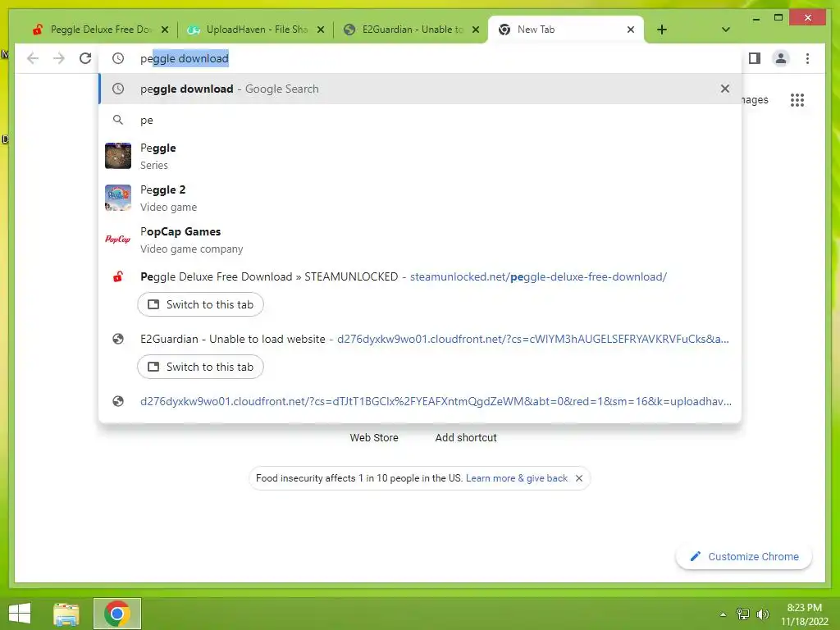Choose the PopCap Games suggestion
This screenshot has width=840, height=630.
click(x=420, y=240)
